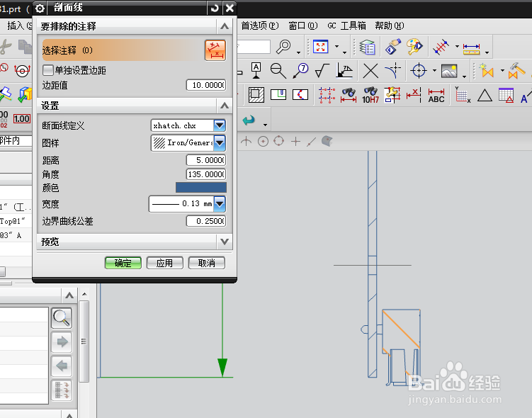Click the 角度 135.0000 input field
The height and width of the screenshot is (418, 532).
coord(206,174)
